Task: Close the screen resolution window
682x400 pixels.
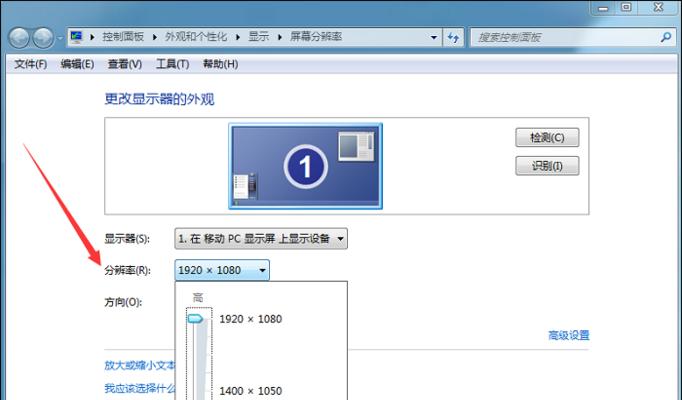Action: [658, 7]
